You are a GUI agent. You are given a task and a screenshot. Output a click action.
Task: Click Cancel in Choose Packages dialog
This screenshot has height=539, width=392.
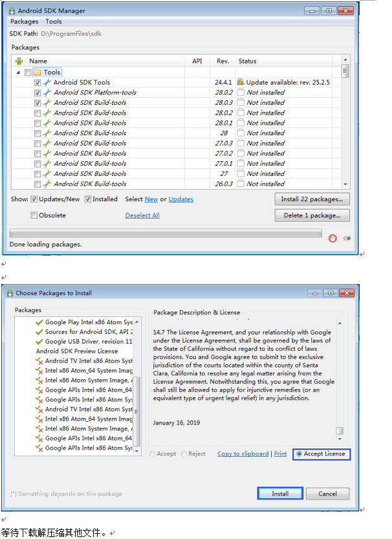click(327, 494)
